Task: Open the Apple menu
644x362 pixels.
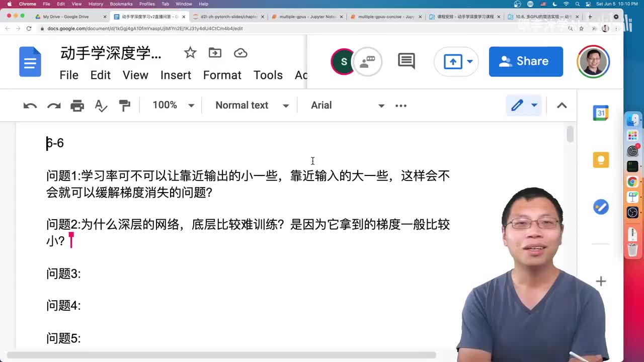Action: click(9, 4)
